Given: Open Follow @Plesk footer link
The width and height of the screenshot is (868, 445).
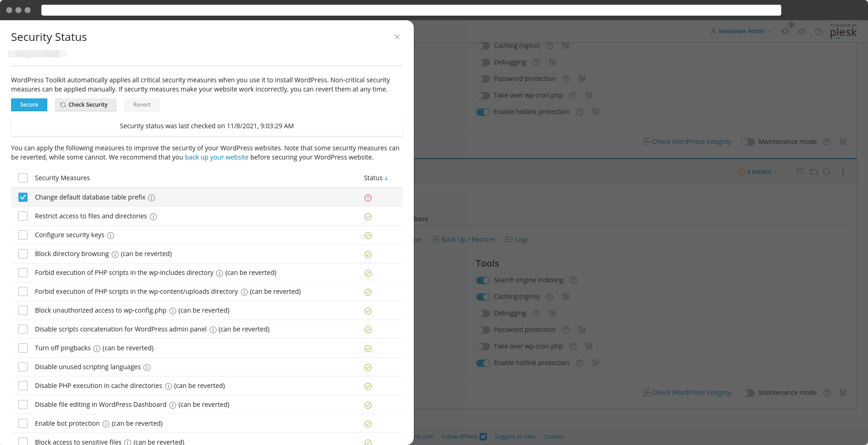Looking at the screenshot, I should click(464, 437).
